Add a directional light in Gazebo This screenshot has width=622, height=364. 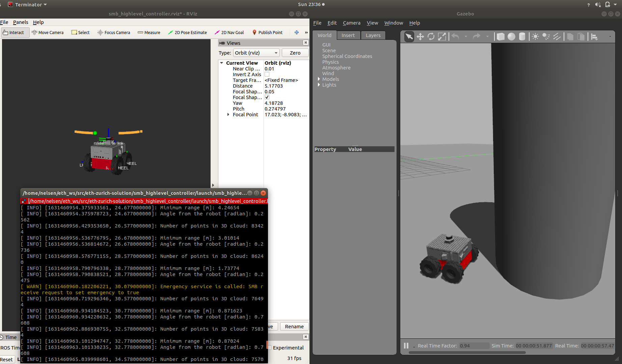click(x=557, y=36)
